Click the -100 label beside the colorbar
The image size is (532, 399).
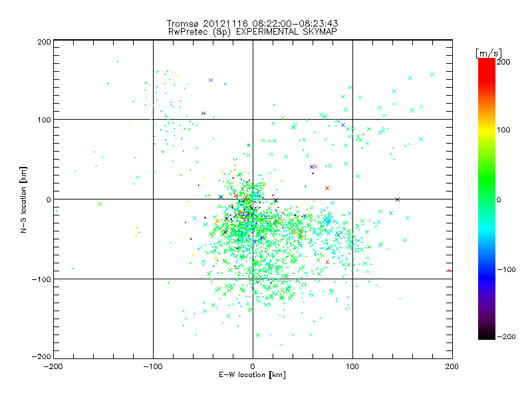click(506, 269)
